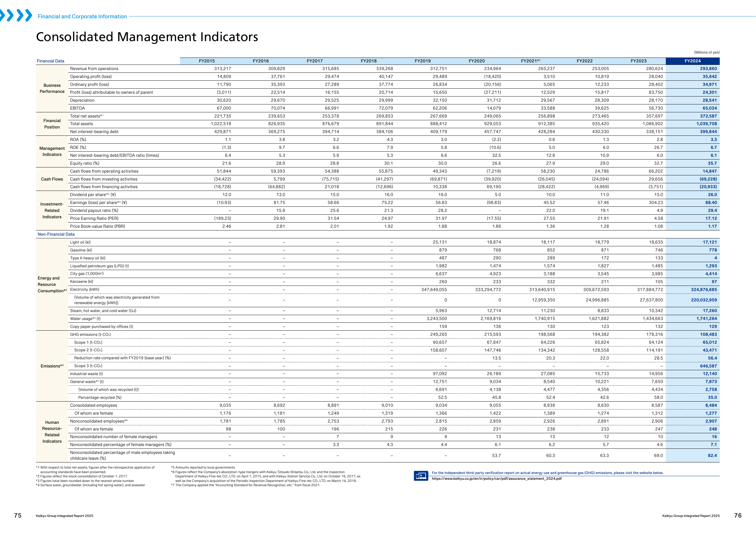Click 'Cash flows from investing activities' label
This screenshot has height=534, width=756.
104,179
